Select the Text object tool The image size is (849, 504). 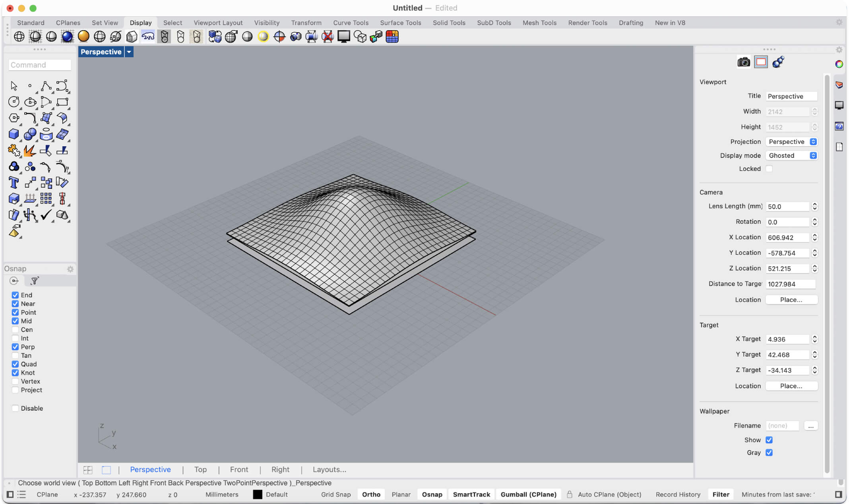14,182
